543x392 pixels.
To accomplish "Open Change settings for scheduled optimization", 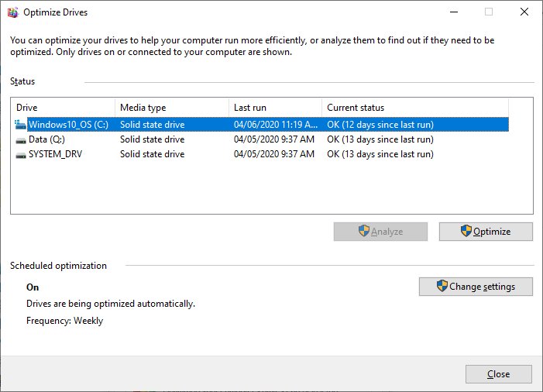I will [476, 287].
